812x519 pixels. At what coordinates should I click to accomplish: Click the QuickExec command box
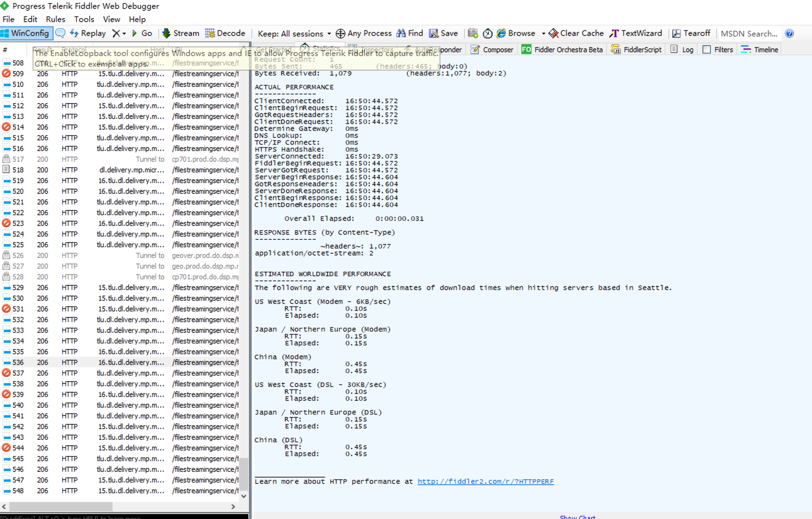(x=124, y=516)
